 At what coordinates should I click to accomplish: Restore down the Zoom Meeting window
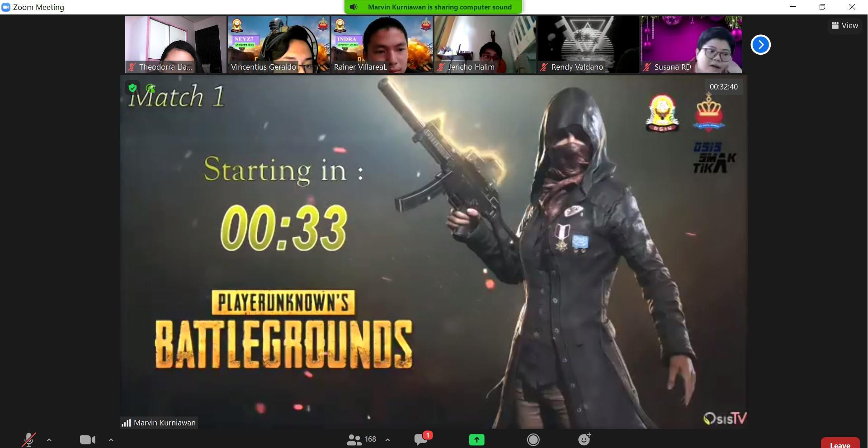[822, 7]
